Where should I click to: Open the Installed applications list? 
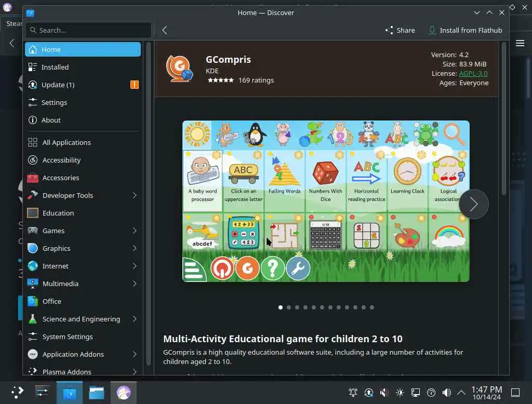point(83,67)
